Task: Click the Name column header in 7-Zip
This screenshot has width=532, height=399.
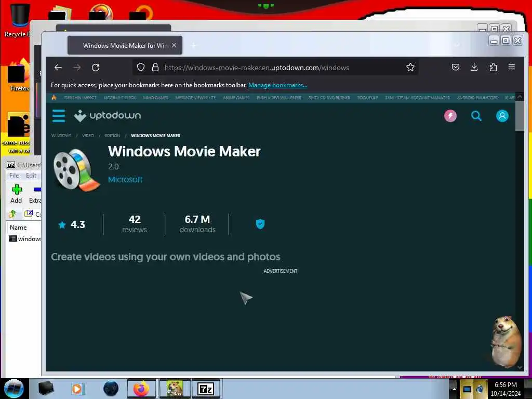Action: (18, 228)
